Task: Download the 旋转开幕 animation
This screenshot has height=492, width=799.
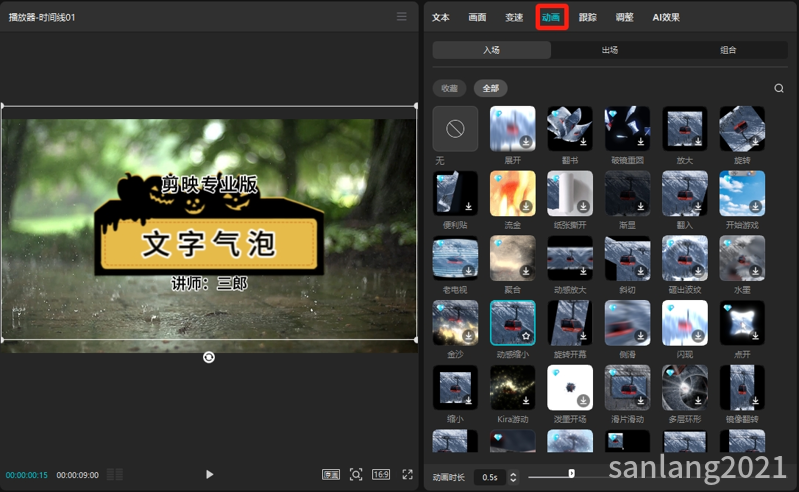Action: pos(583,336)
